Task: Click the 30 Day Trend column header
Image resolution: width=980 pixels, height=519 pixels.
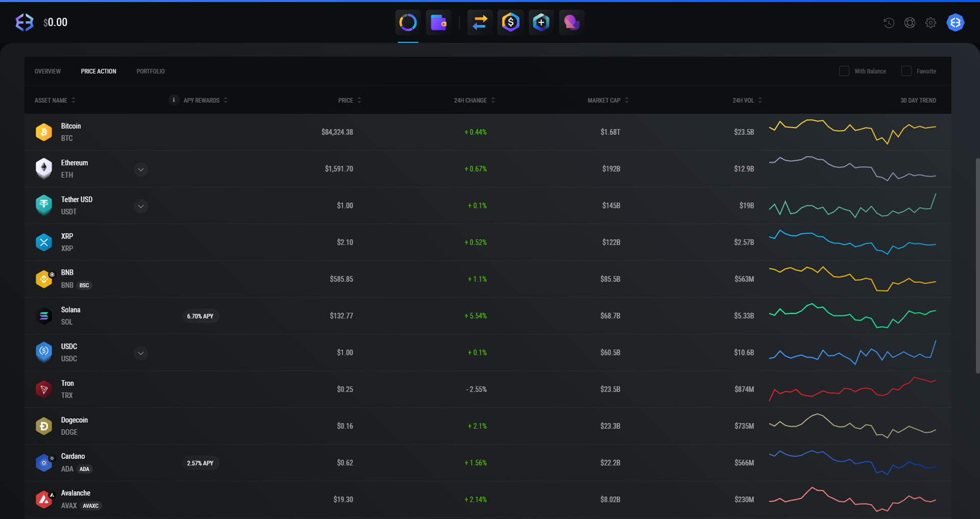Action: click(x=918, y=100)
